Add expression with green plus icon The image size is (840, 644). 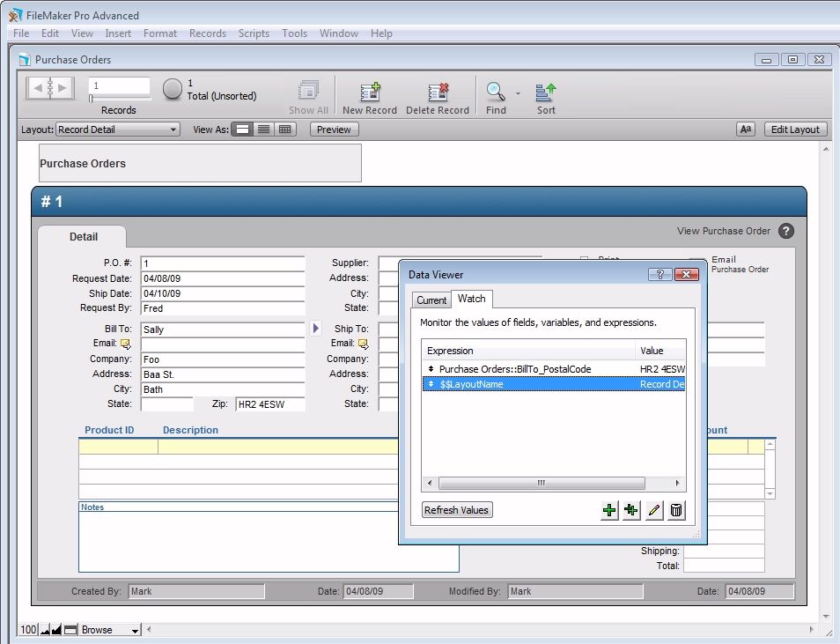[609, 510]
